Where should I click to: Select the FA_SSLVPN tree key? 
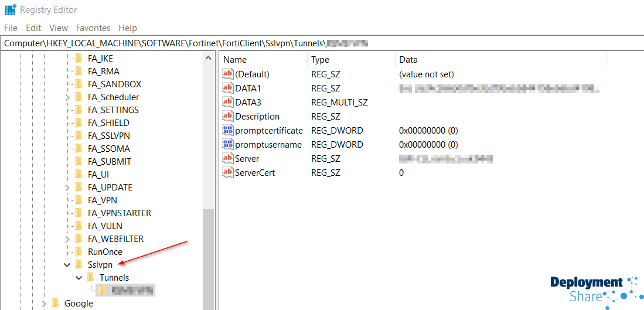(x=109, y=135)
